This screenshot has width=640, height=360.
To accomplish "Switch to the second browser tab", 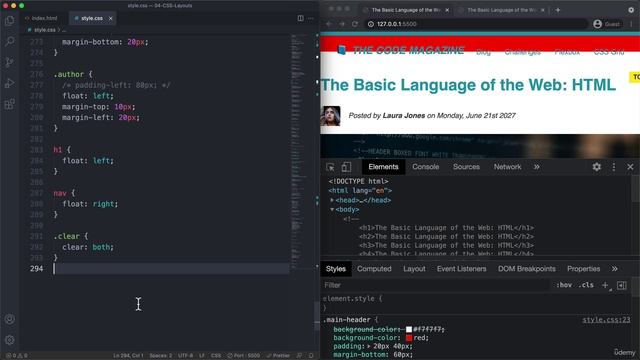I will pyautogui.click(x=501, y=10).
